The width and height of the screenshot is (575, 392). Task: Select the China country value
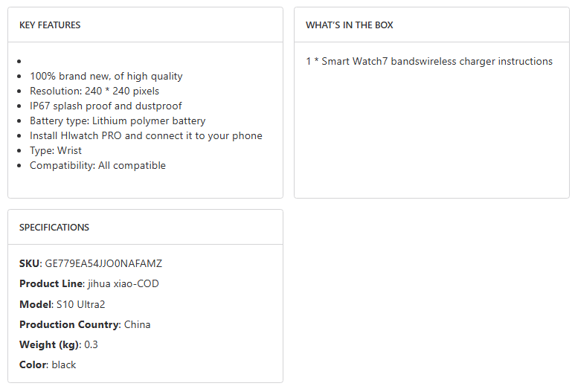(138, 324)
